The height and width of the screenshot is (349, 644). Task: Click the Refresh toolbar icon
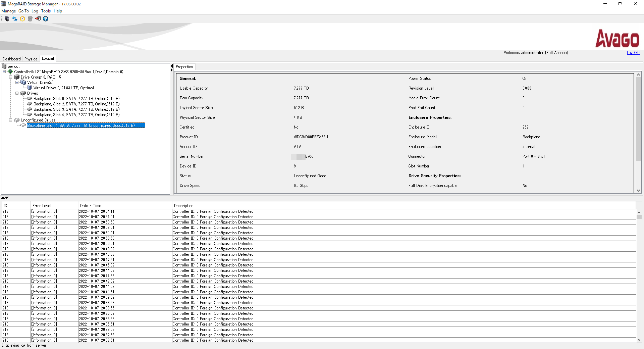[x=15, y=19]
